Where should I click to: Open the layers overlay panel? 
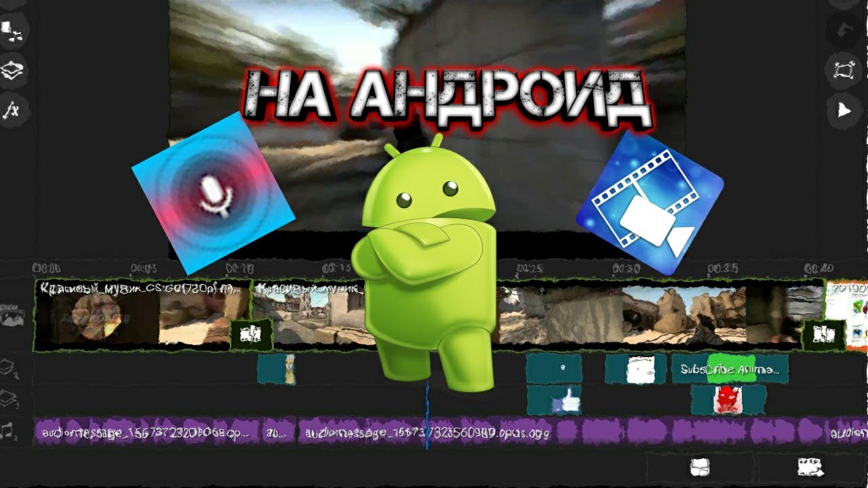tap(12, 71)
